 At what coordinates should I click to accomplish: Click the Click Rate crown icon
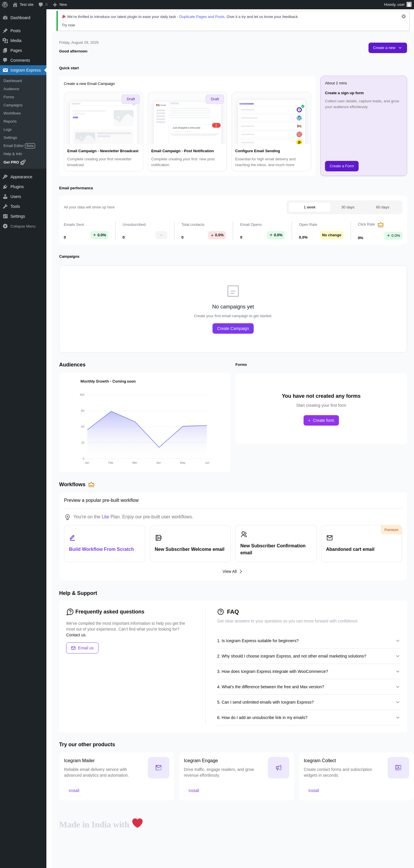(x=381, y=224)
